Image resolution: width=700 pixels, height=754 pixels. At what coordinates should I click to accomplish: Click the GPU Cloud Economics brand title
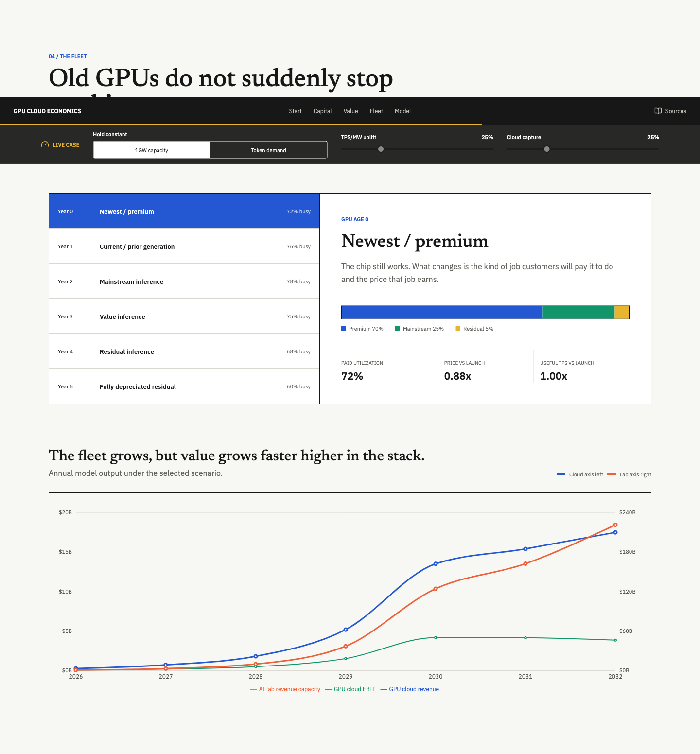(47, 111)
